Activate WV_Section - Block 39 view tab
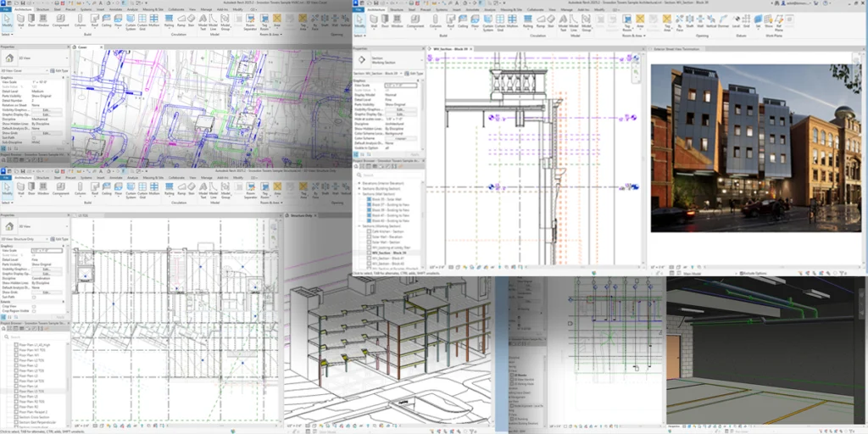Viewport: 868px width, 434px height. 451,49
